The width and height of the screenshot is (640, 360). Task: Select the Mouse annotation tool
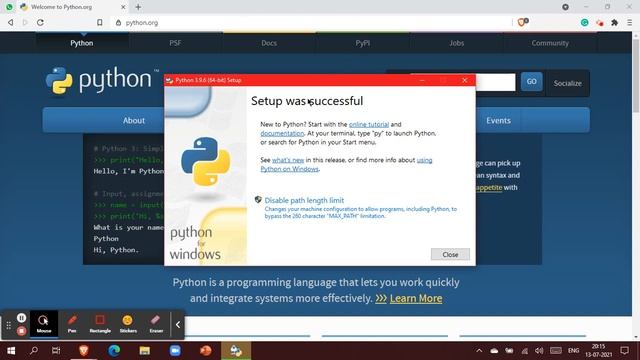[x=44, y=324]
